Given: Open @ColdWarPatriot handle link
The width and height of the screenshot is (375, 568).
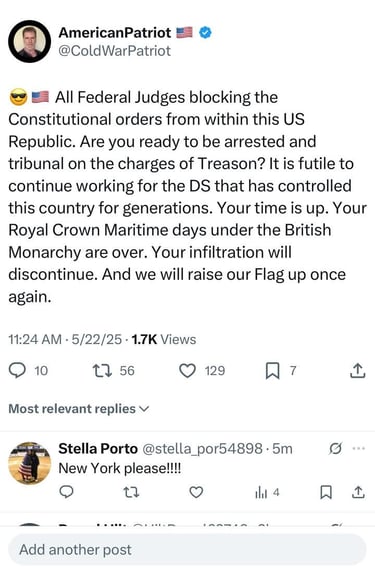Looking at the screenshot, I should (114, 51).
